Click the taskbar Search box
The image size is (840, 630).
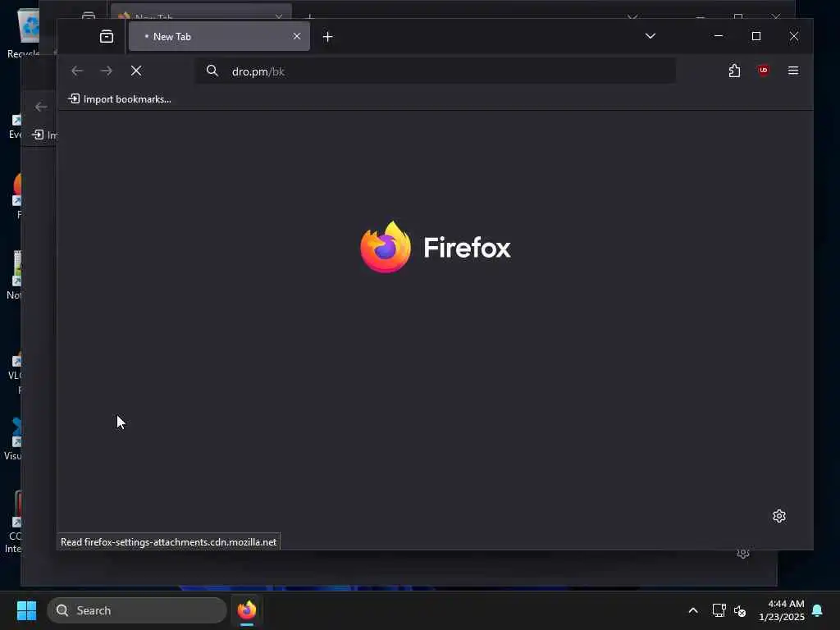click(137, 610)
